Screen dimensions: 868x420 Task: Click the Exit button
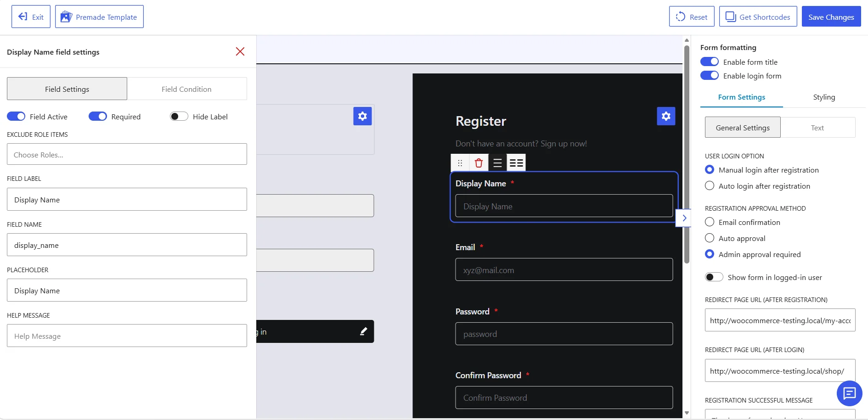tap(31, 17)
